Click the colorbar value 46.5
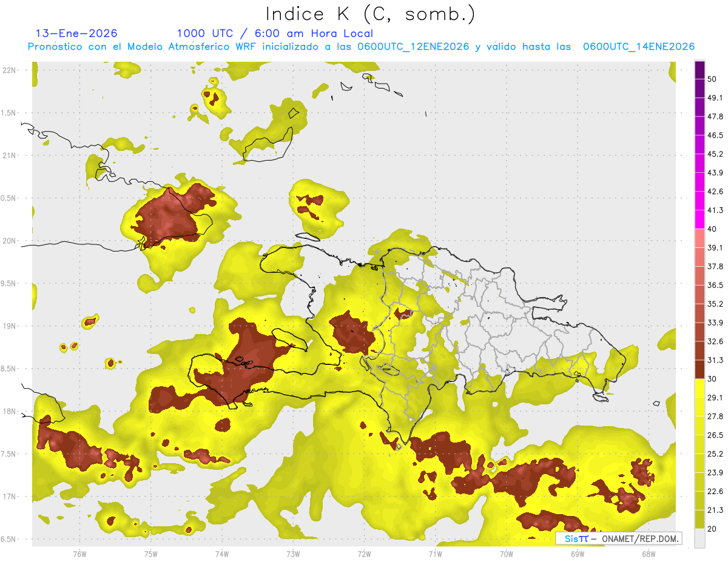 click(715, 135)
